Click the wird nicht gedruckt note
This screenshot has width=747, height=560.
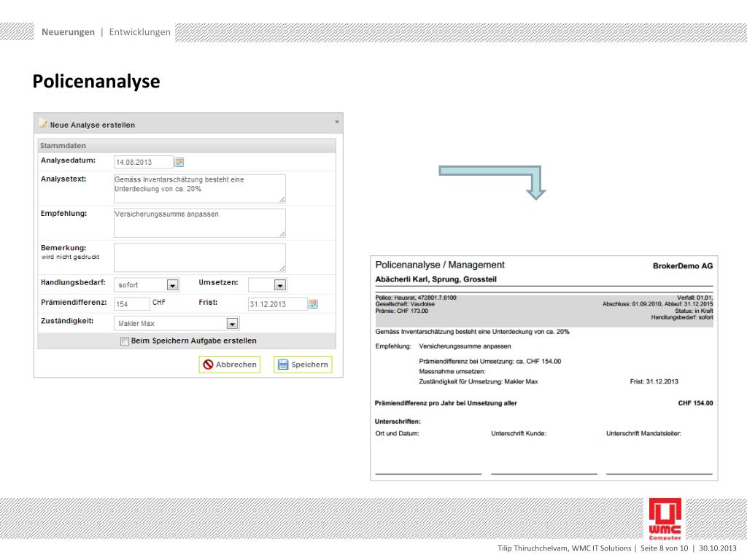coord(70,257)
